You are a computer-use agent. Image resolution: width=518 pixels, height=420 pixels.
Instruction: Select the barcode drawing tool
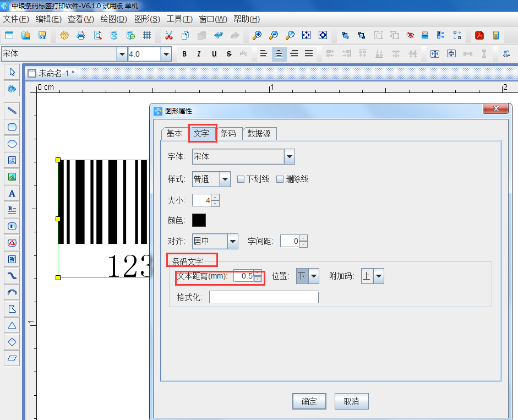click(12, 226)
